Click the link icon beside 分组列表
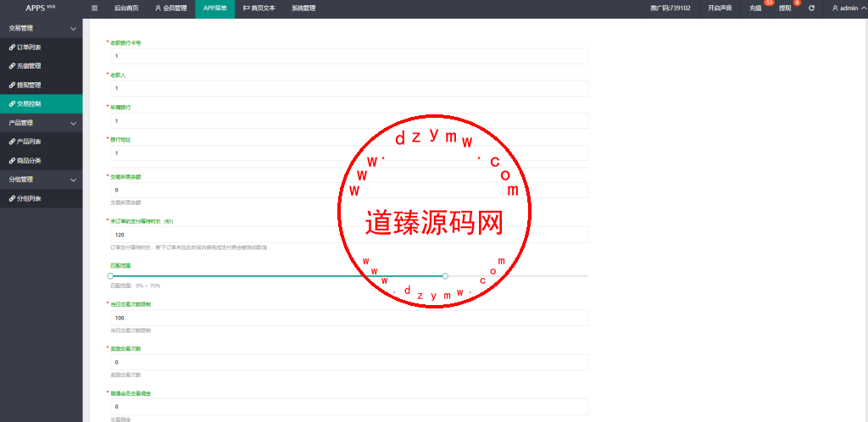 pyautogui.click(x=12, y=198)
